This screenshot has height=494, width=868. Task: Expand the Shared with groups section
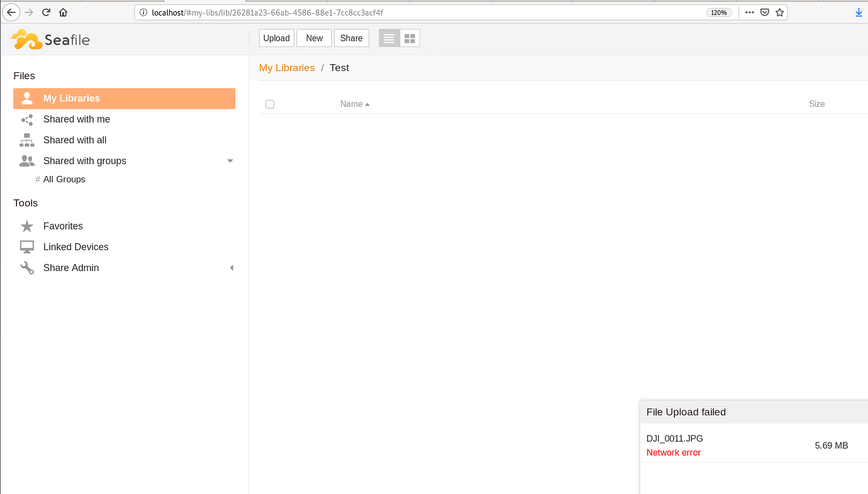[230, 160]
